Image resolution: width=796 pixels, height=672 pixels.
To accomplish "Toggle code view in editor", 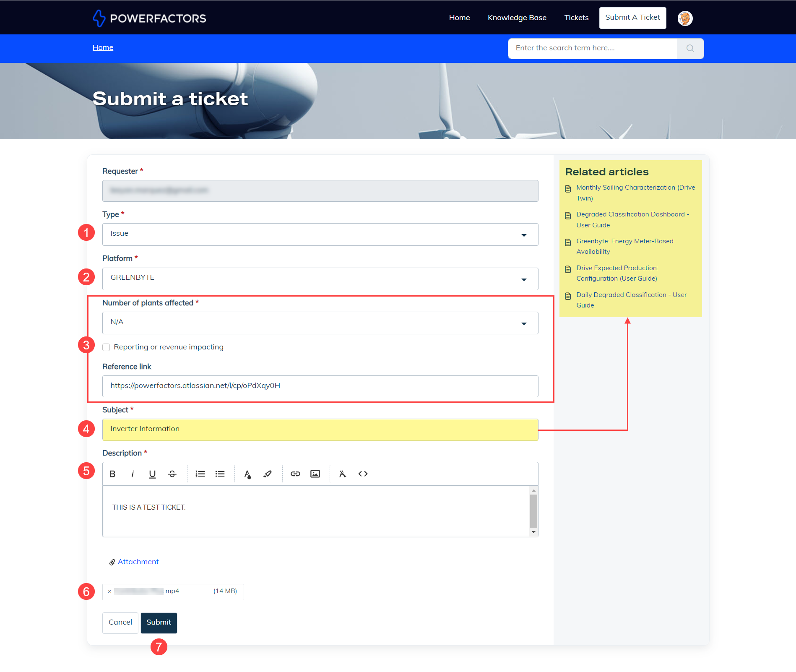I will pos(363,474).
